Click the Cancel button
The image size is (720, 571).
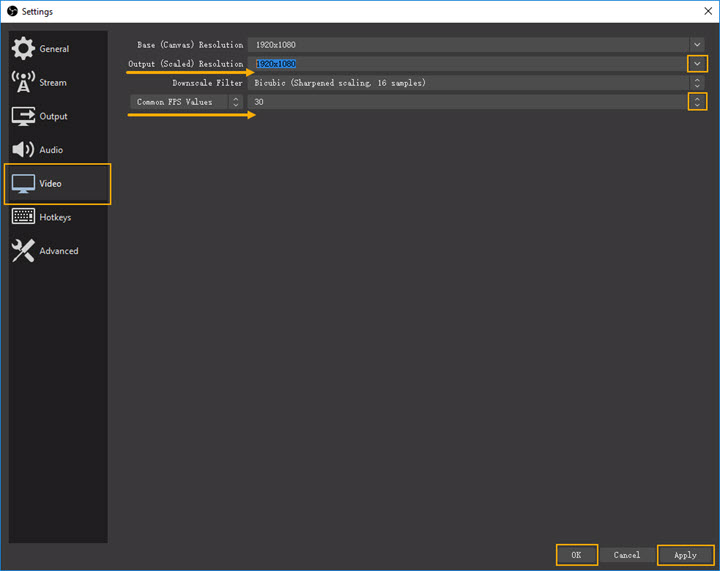pos(627,555)
